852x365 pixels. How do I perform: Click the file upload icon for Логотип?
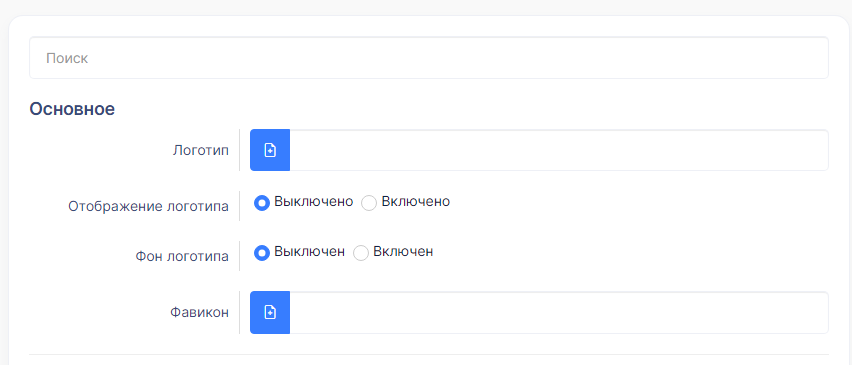270,150
